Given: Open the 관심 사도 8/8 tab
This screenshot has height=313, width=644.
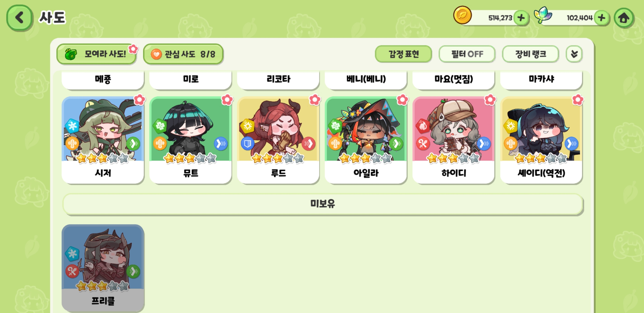Looking at the screenshot, I should click(x=183, y=54).
